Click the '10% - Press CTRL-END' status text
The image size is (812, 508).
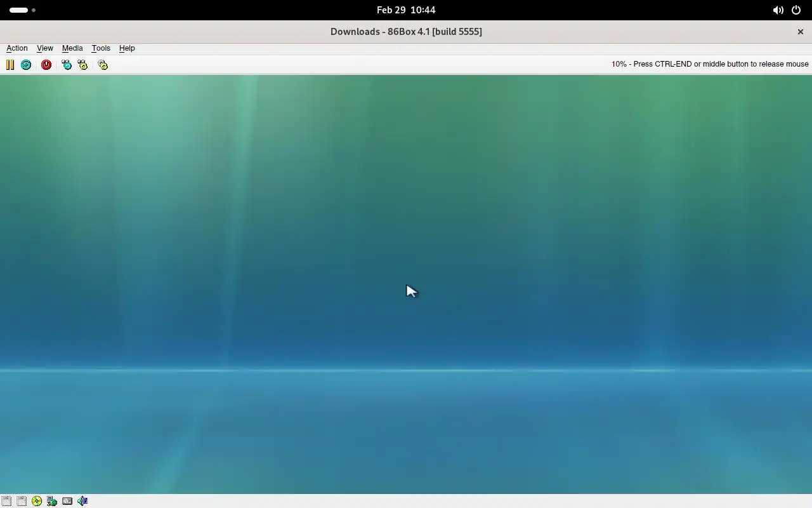(710, 64)
